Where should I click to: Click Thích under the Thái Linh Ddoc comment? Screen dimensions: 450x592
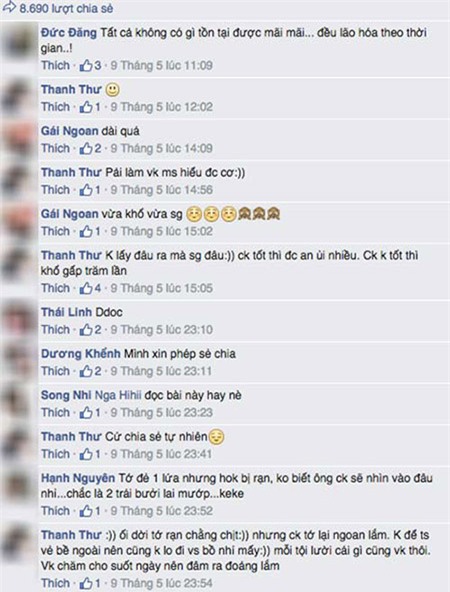pos(55,330)
